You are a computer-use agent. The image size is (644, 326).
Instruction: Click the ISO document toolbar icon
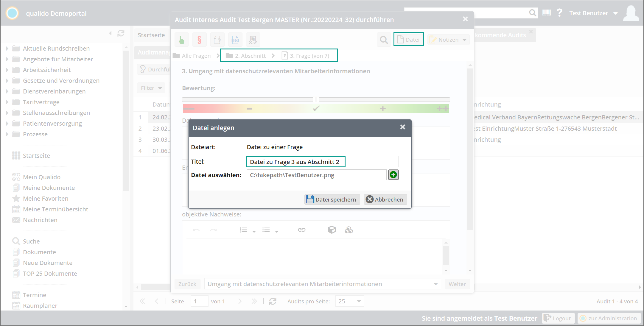pyautogui.click(x=235, y=40)
